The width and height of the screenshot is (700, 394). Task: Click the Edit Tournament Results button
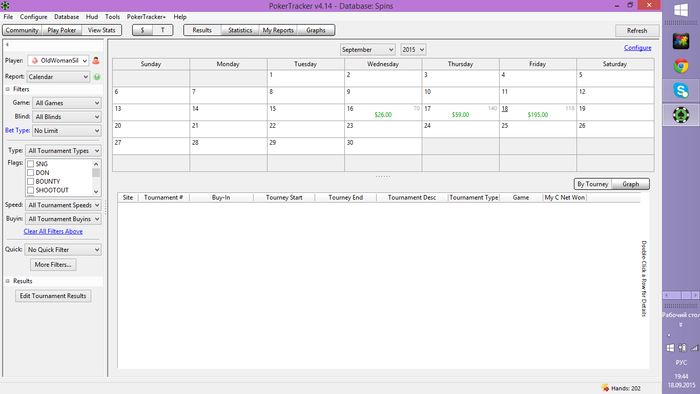(53, 296)
